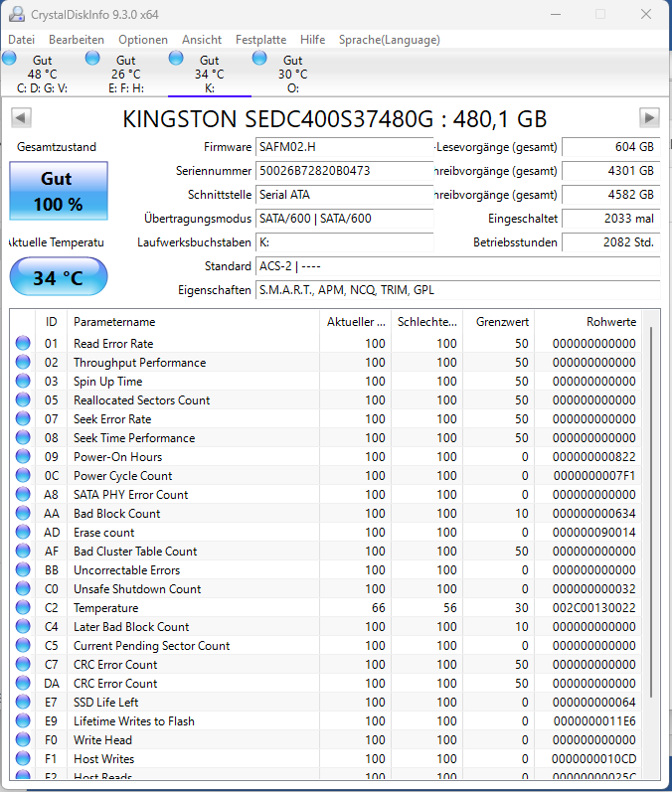The width and height of the screenshot is (672, 792).
Task: Click the SMART table vertical scrollbar
Action: [651, 512]
